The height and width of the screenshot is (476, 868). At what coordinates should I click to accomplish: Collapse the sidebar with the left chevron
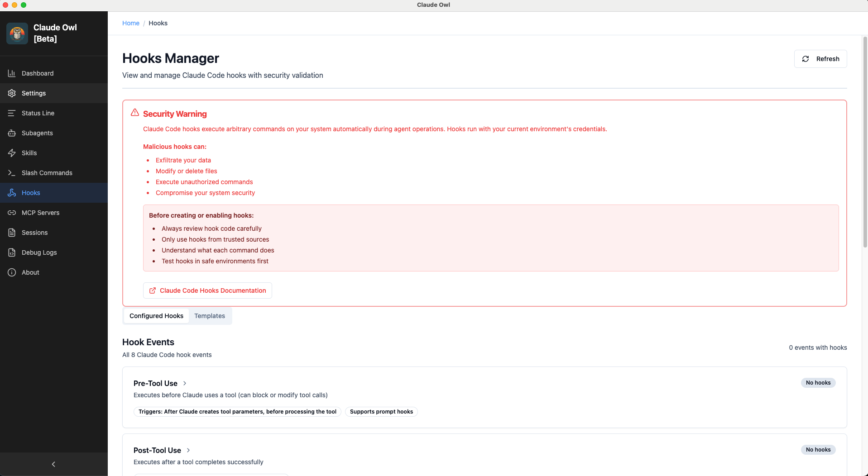point(53,464)
